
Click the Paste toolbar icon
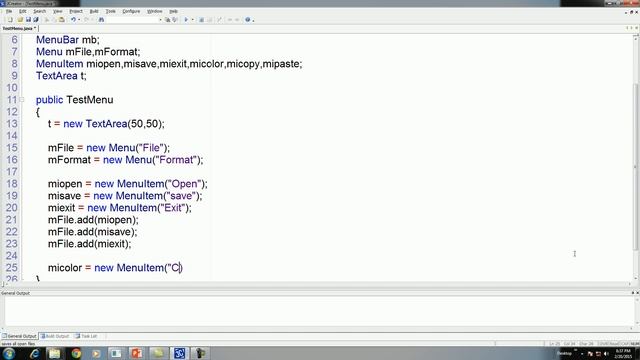(x=62, y=20)
